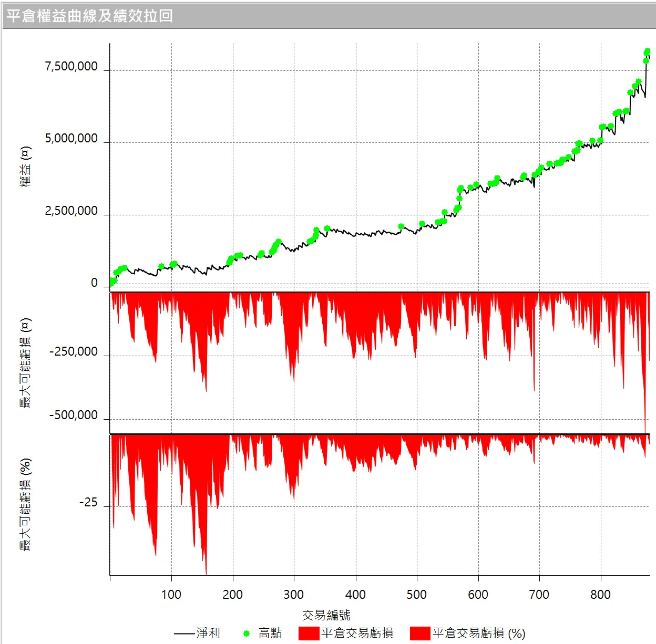Viewport: 656px width, 644px height.
Task: Click the 100 trade number tick label
Action: pyautogui.click(x=171, y=595)
